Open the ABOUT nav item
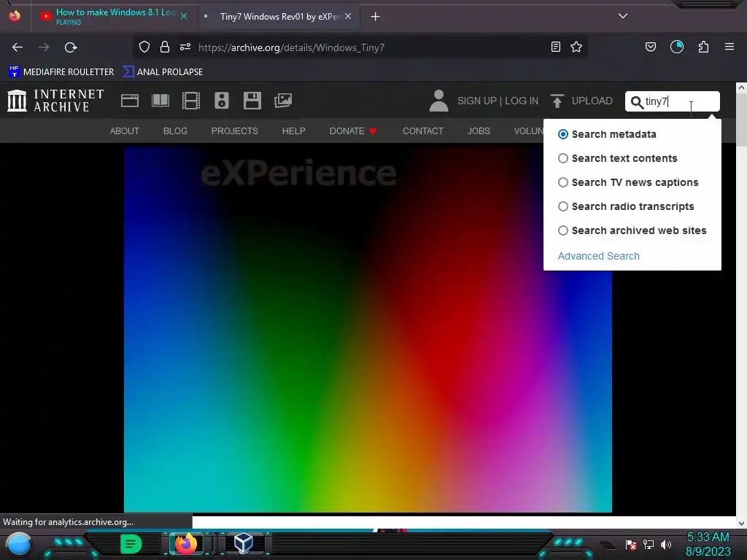 click(124, 131)
